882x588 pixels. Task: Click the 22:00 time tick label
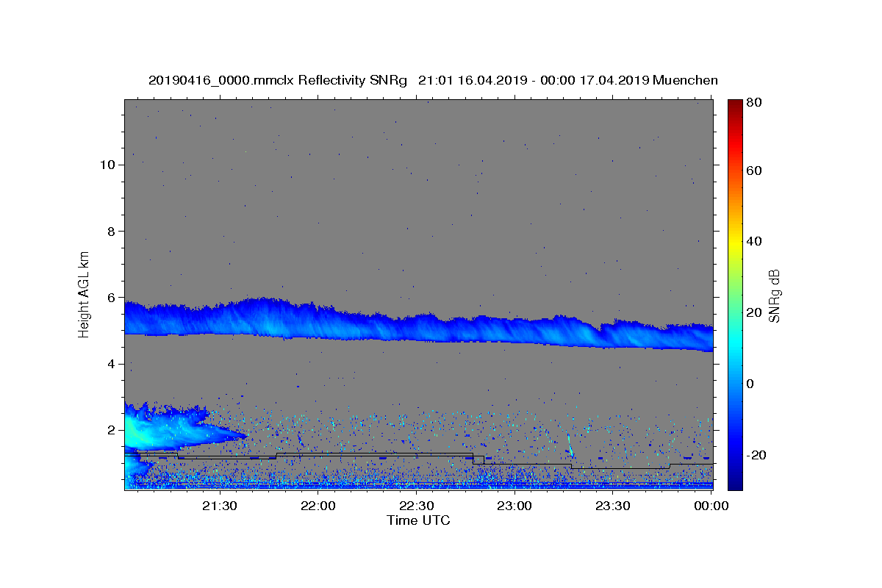(318, 506)
